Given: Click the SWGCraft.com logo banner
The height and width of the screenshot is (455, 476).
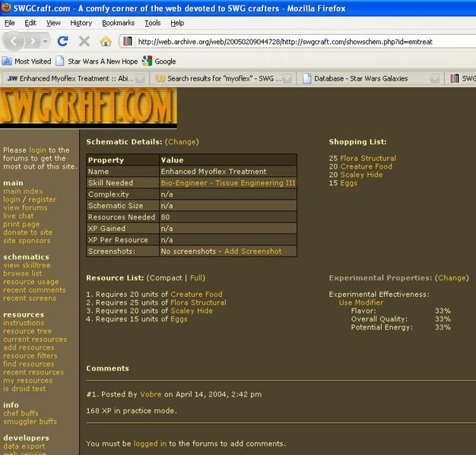Looking at the screenshot, I should (88, 107).
